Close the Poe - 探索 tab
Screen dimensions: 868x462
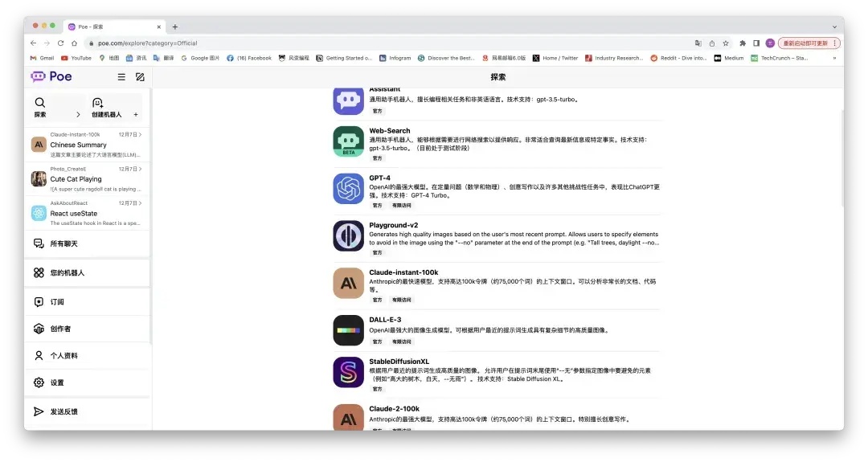[x=159, y=27]
